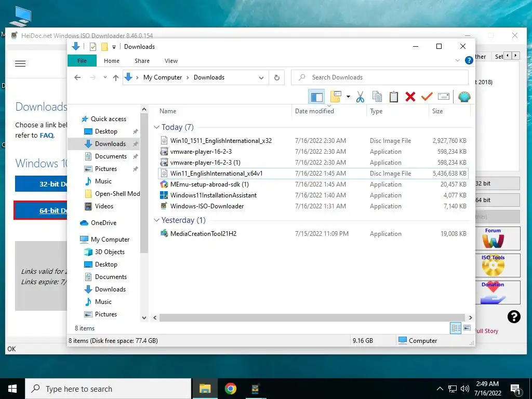
Task: Open Open-Shell Mod folder in sidebar
Action: tap(112, 194)
